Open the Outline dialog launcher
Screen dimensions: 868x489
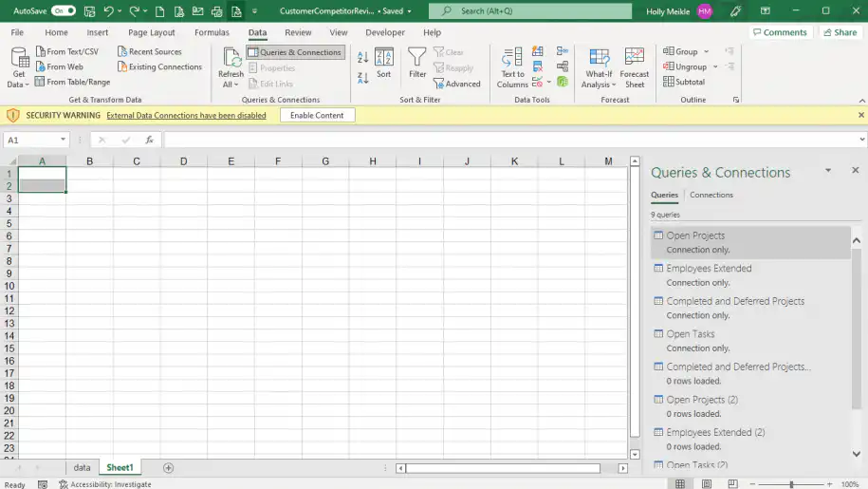point(736,100)
